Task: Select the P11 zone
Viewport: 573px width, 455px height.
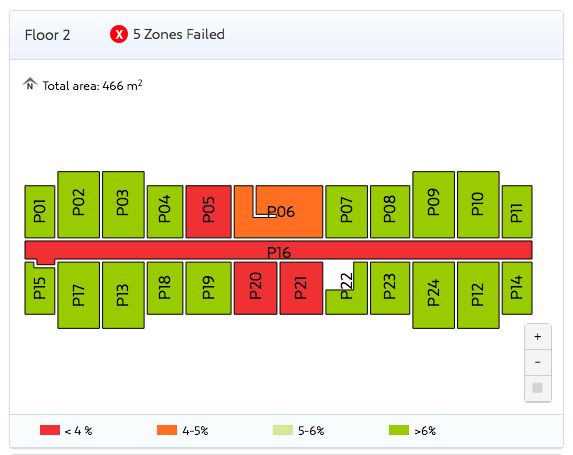Action: (x=517, y=212)
